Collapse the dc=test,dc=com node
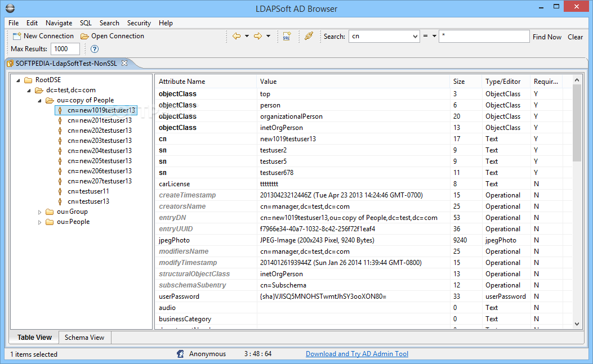593x364 pixels. coord(29,91)
